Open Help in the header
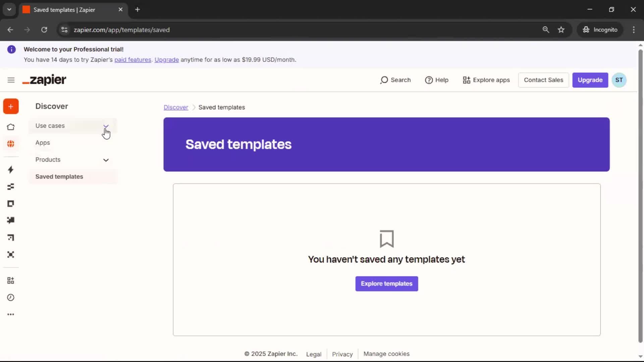The height and width of the screenshot is (362, 644). [x=437, y=80]
